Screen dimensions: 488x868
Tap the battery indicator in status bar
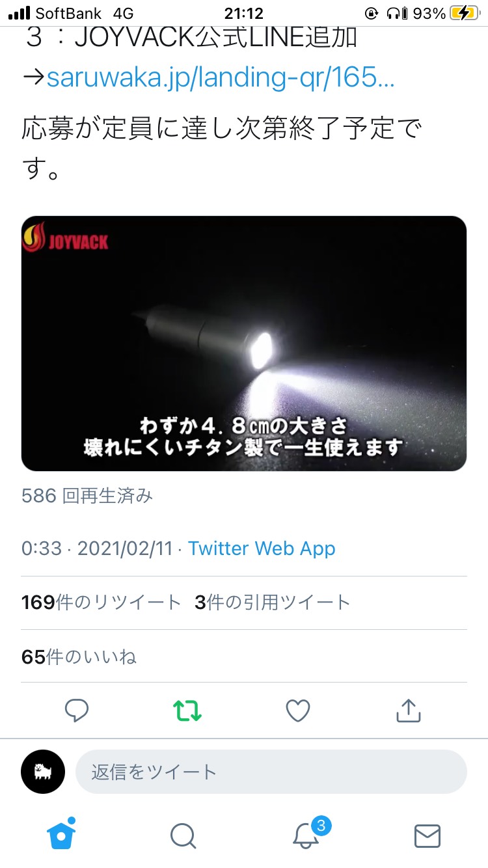click(467, 13)
